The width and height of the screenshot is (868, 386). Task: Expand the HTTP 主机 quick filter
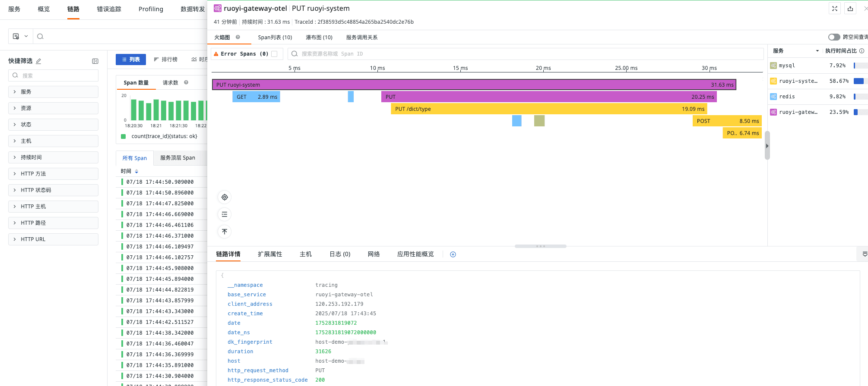(x=53, y=207)
